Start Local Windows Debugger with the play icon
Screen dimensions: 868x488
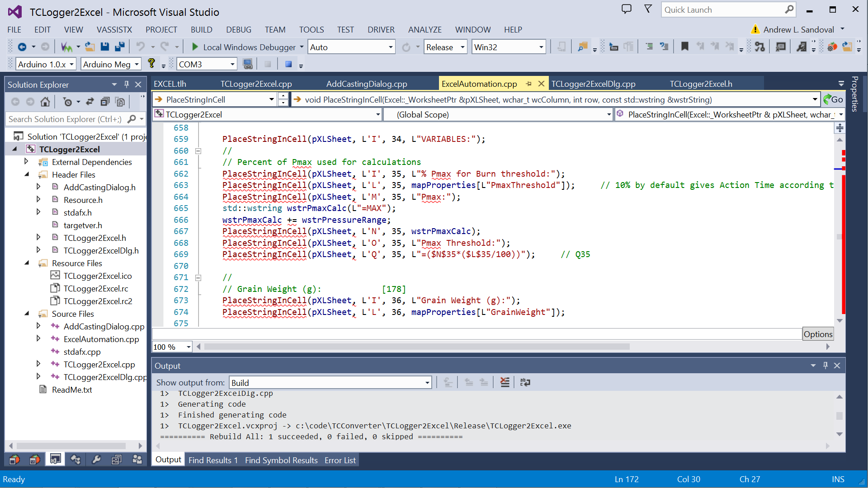[195, 47]
